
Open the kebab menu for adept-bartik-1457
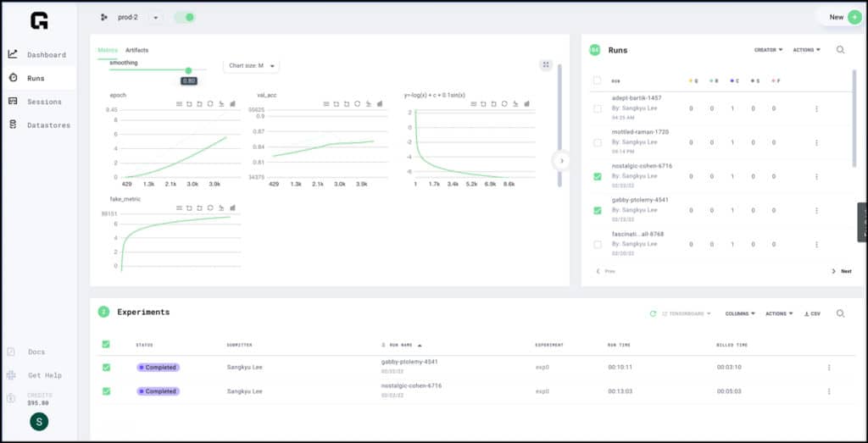click(x=816, y=109)
